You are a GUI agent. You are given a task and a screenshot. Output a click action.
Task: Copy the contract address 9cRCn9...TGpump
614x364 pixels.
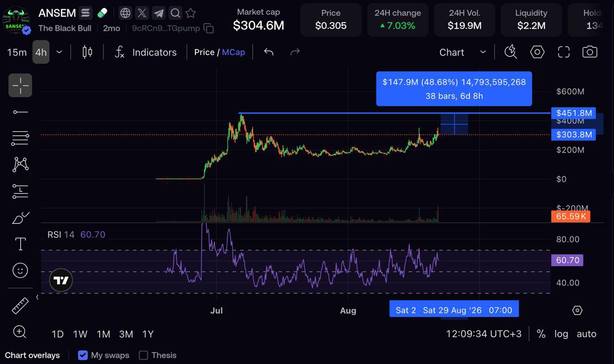[x=209, y=28]
